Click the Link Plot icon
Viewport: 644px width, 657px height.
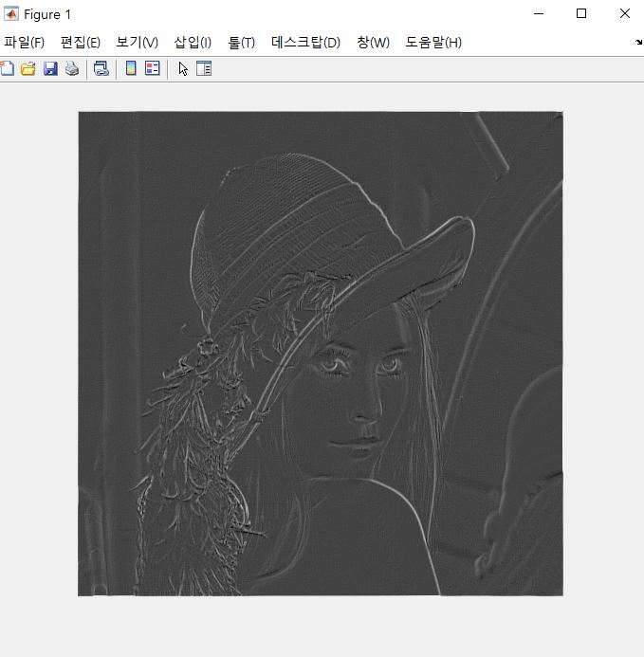101,68
